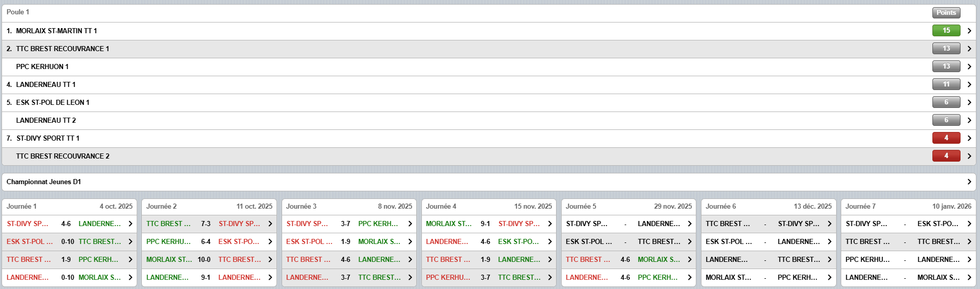This screenshot has height=289, width=980.
Task: Click the chevron on PPC KERHUON 1 row
Action: [x=969, y=66]
